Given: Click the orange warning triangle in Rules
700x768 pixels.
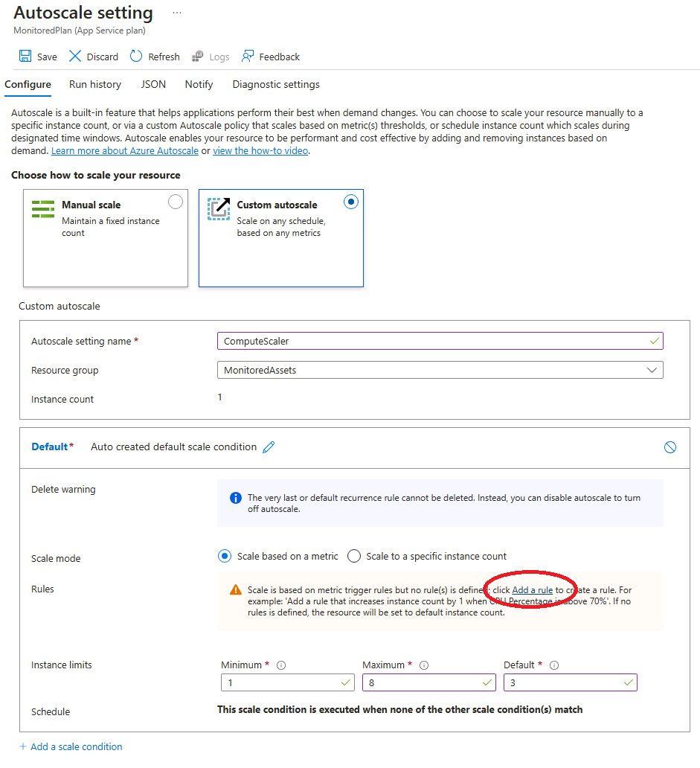Looking at the screenshot, I should coord(236,589).
